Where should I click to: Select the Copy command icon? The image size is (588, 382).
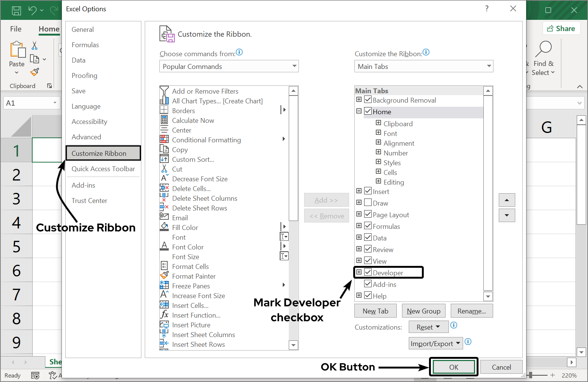(x=164, y=149)
